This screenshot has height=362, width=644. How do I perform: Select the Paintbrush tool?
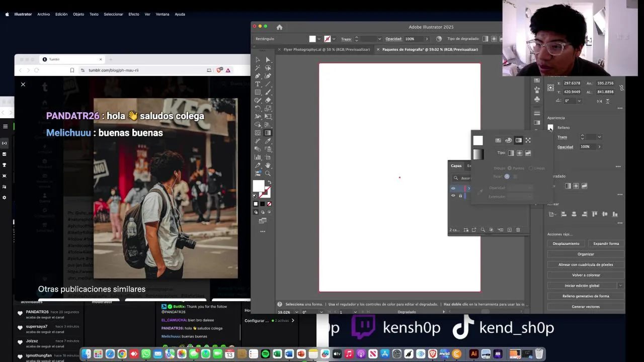pyautogui.click(x=268, y=92)
